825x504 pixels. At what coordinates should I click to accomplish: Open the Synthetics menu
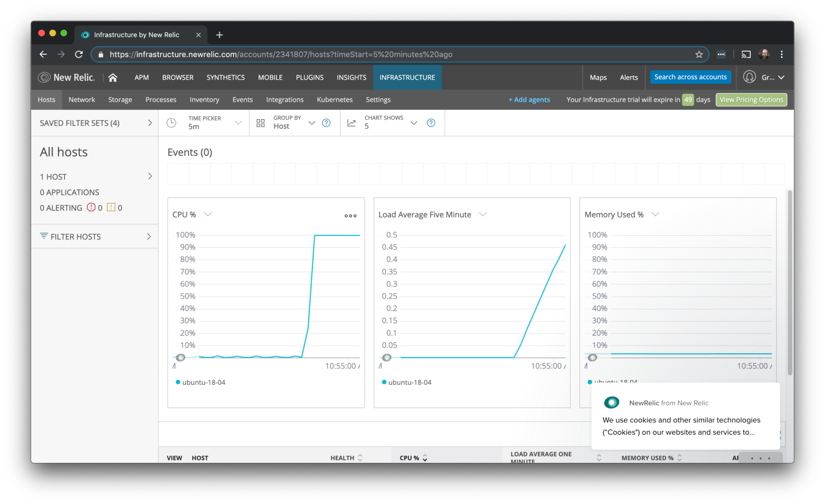pyautogui.click(x=226, y=78)
